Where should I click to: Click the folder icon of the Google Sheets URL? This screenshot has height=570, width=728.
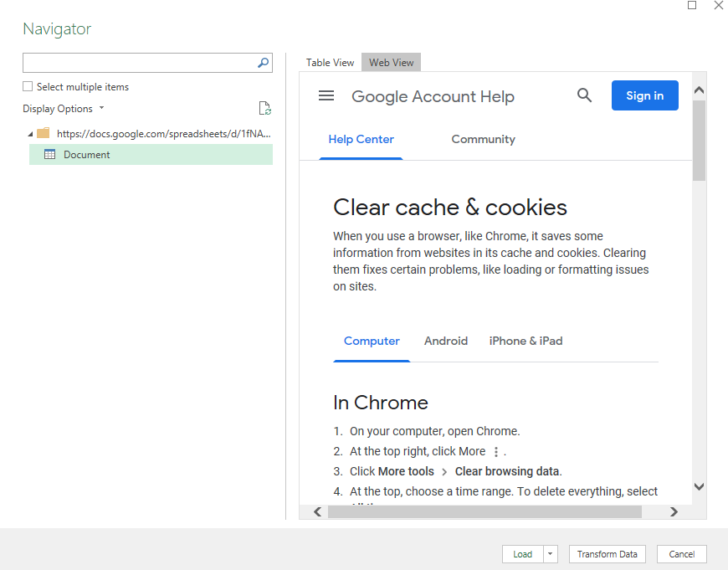44,133
